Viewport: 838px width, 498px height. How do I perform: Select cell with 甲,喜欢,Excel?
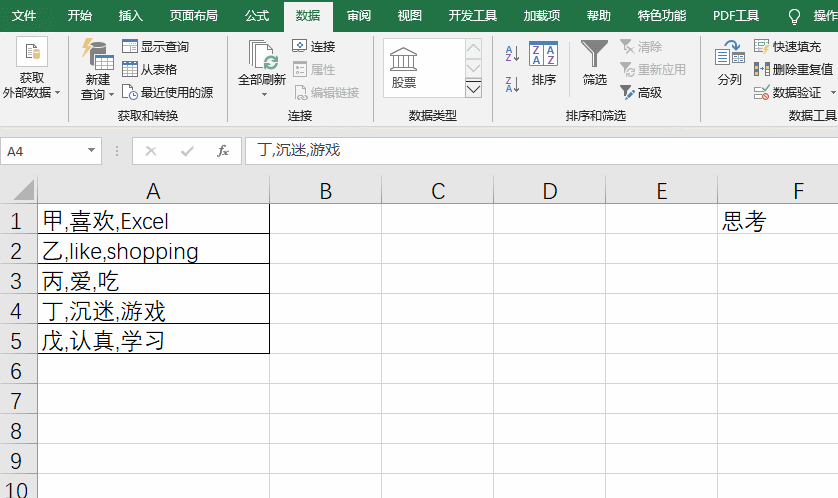(x=153, y=221)
